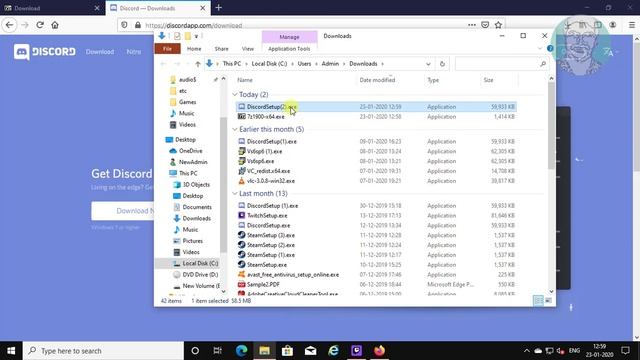Click Download link in Discord navbar
The height and width of the screenshot is (360, 640).
point(100,52)
